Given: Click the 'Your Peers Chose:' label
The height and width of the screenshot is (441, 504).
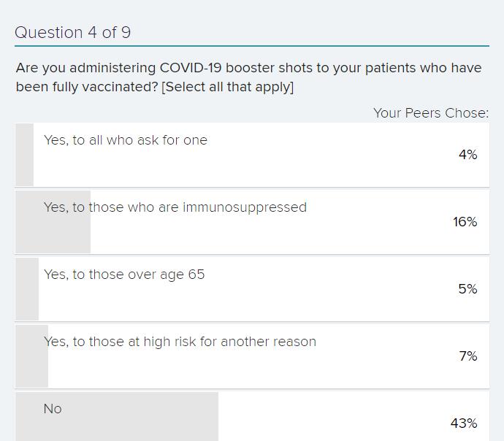Looking at the screenshot, I should [431, 113].
